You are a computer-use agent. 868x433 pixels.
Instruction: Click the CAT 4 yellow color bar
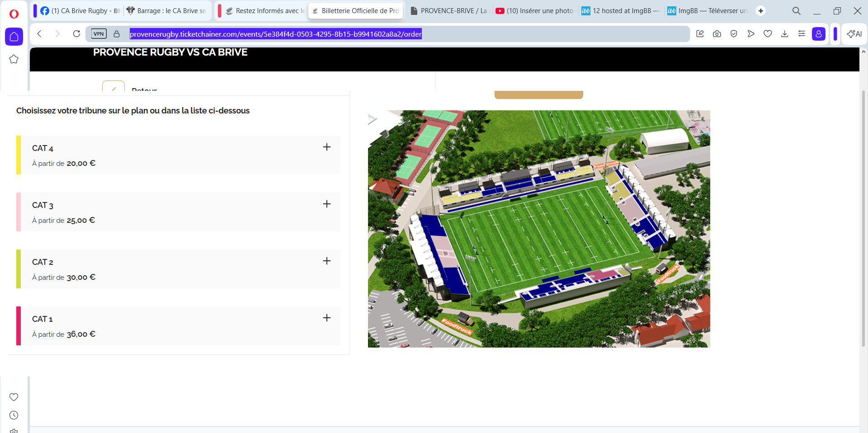point(19,155)
